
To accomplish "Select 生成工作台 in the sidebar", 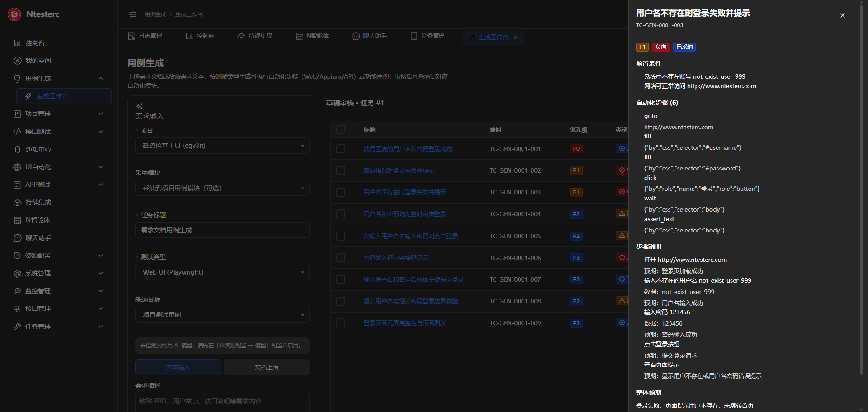I will pos(64,96).
